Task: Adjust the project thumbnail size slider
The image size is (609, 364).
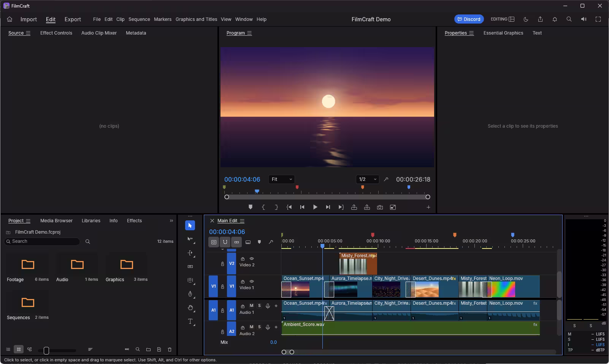Action: tap(46, 350)
